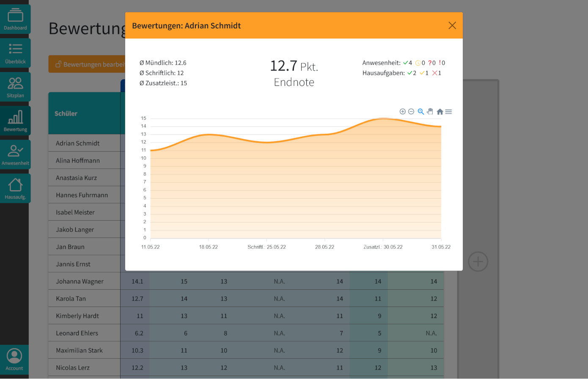Add a new column with plus icon
The width and height of the screenshot is (588, 379).
click(478, 262)
